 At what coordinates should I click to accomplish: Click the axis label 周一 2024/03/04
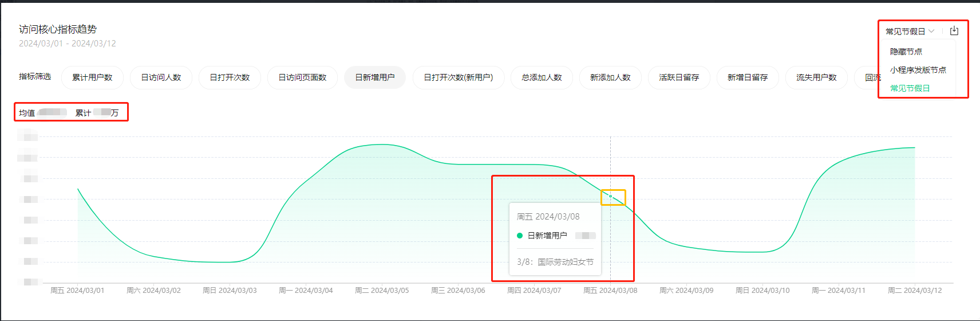(x=306, y=291)
